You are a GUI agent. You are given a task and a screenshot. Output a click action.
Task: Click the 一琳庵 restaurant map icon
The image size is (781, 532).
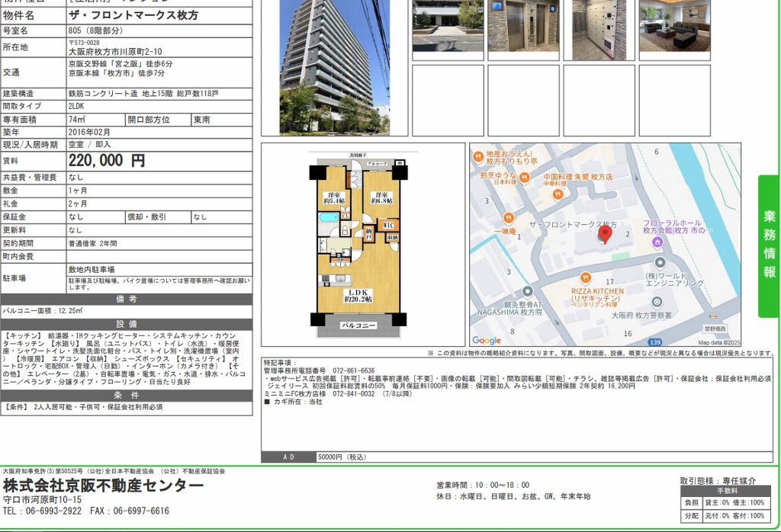(508, 216)
